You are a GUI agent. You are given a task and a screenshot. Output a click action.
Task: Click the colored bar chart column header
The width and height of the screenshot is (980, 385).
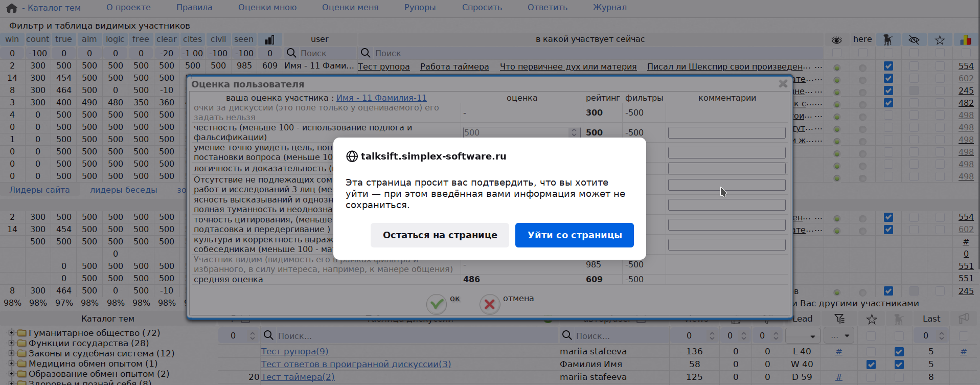tap(965, 40)
